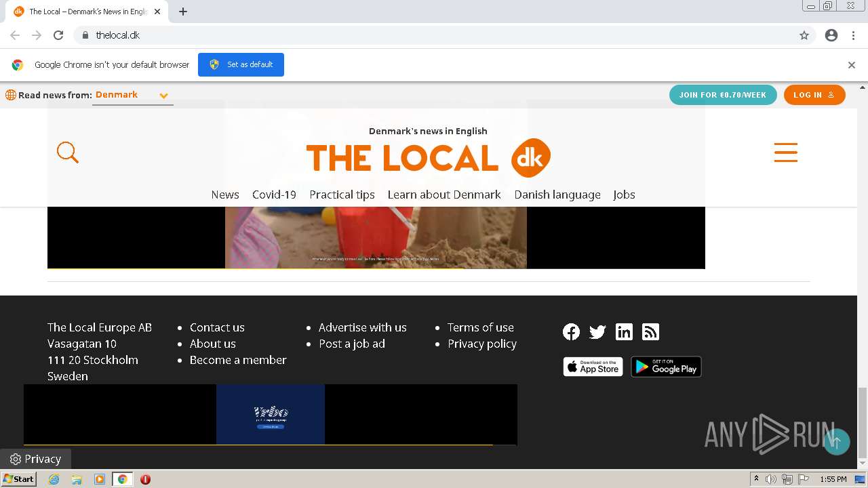Image resolution: width=868 pixels, height=488 pixels.
Task: Open the hamburger menu icon
Action: (x=786, y=152)
